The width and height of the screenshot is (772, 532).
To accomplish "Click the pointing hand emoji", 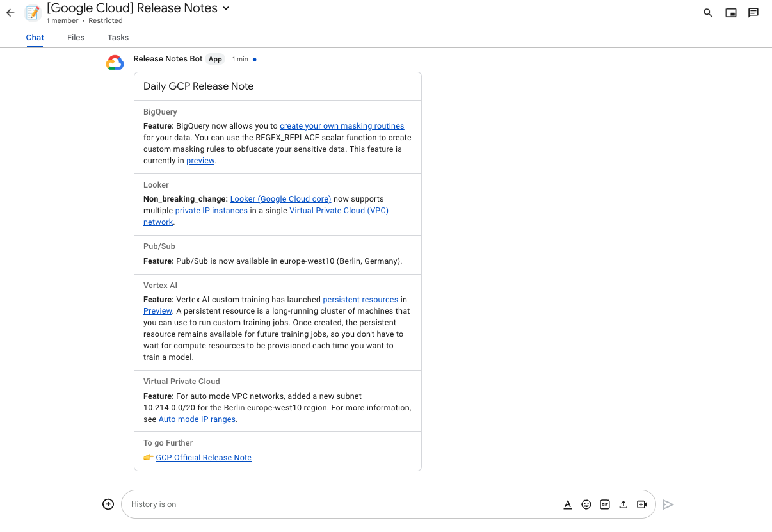I will (149, 458).
